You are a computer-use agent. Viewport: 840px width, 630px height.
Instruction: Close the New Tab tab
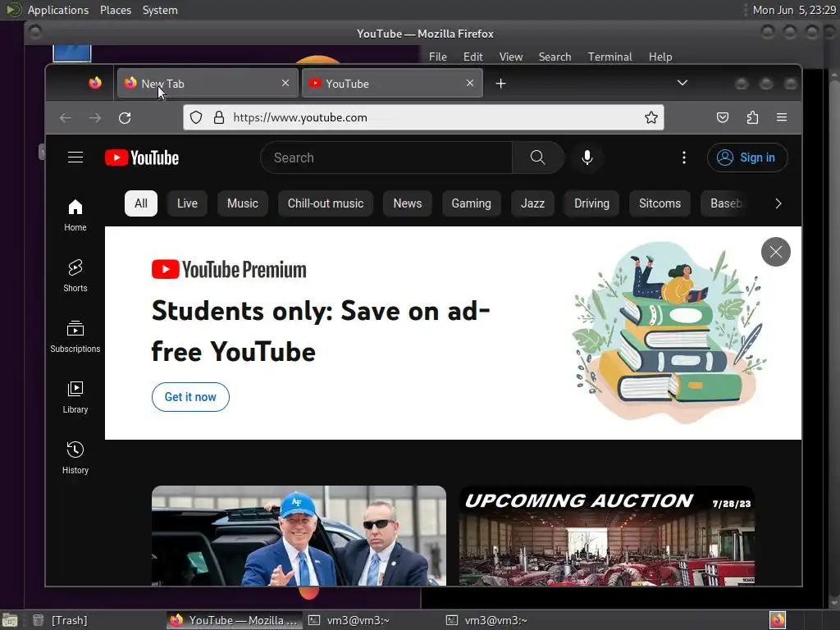click(285, 83)
